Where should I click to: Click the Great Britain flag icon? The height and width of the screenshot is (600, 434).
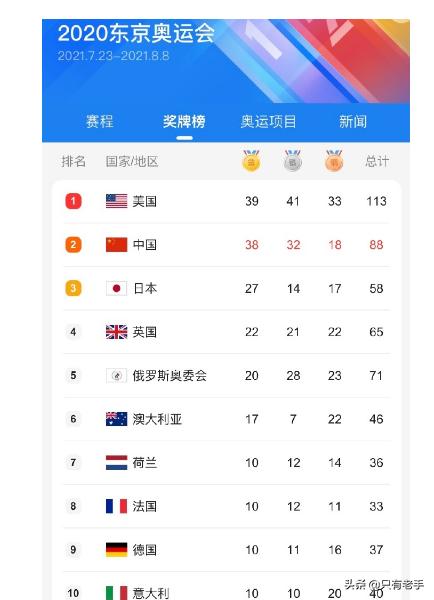pos(116,332)
